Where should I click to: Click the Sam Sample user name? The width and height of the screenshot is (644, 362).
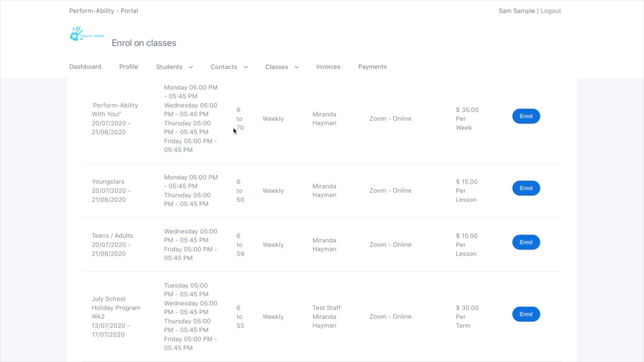(517, 11)
